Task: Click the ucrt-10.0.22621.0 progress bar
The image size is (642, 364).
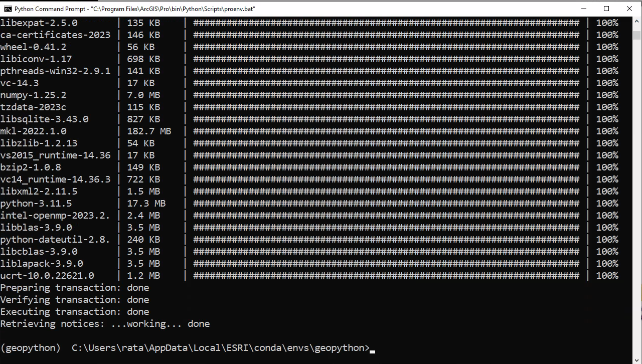Action: click(386, 276)
